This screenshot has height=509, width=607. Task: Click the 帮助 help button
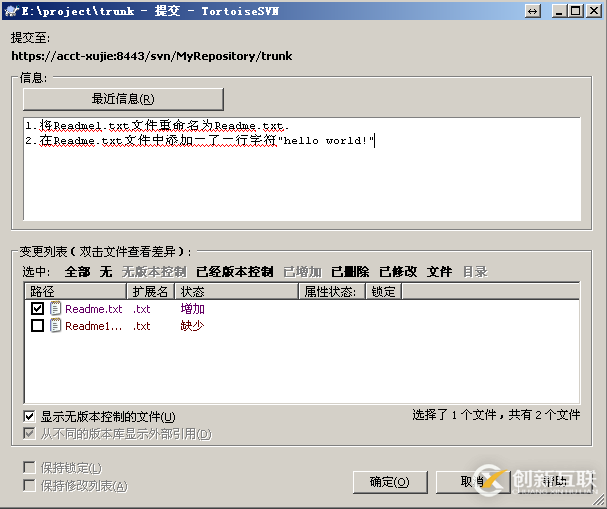point(555,482)
